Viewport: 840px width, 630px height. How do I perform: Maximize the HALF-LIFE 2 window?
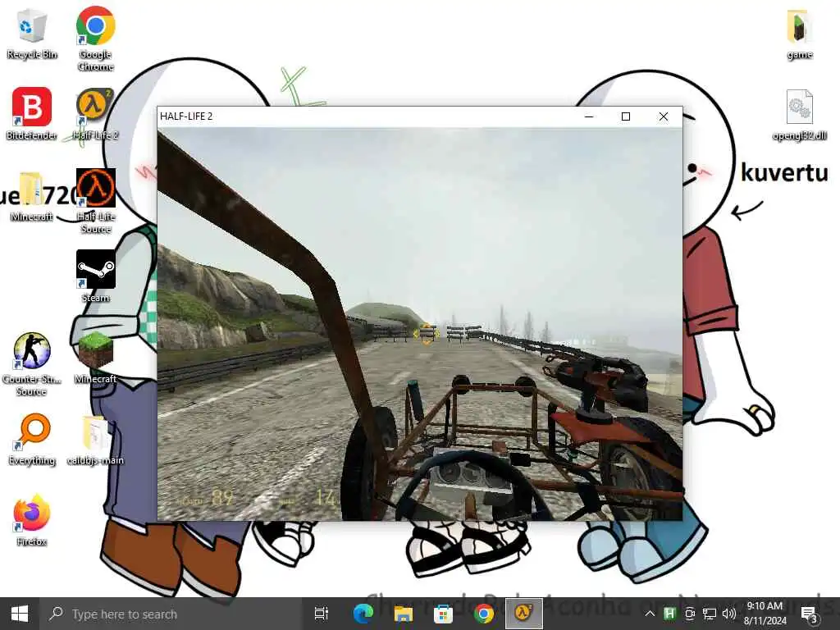pyautogui.click(x=625, y=116)
